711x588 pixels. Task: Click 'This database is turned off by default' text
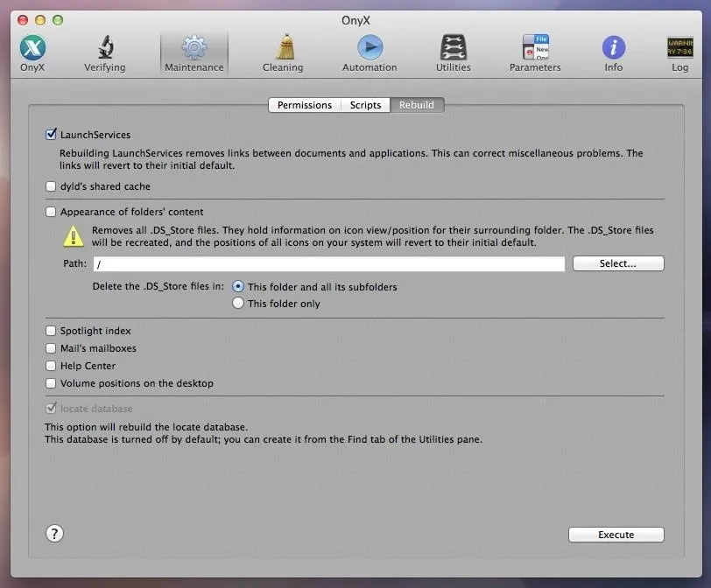264,439
